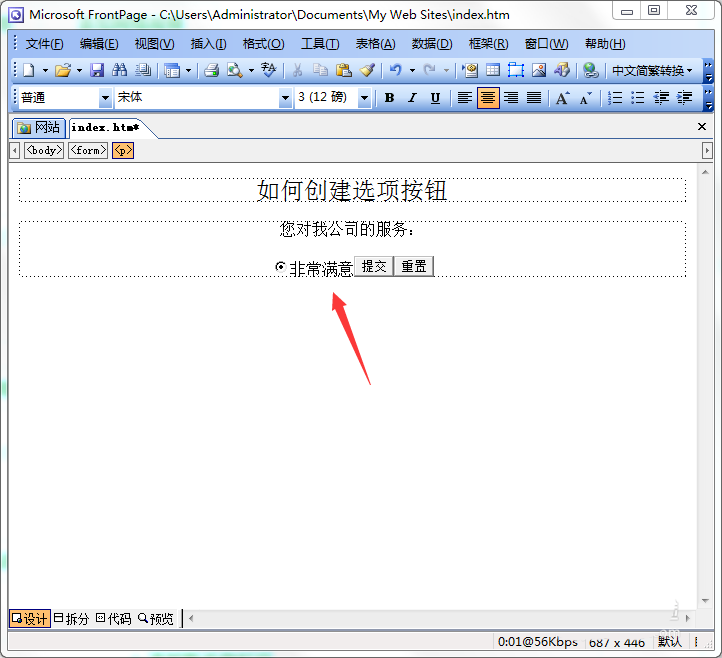Screen dimensions: 722x658
Task: Click the binoculars Find icon
Action: tap(120, 70)
